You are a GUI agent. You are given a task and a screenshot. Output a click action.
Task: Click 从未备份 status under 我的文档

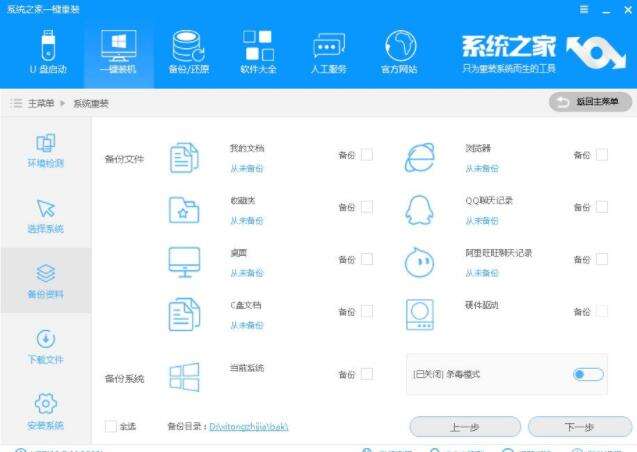click(247, 168)
